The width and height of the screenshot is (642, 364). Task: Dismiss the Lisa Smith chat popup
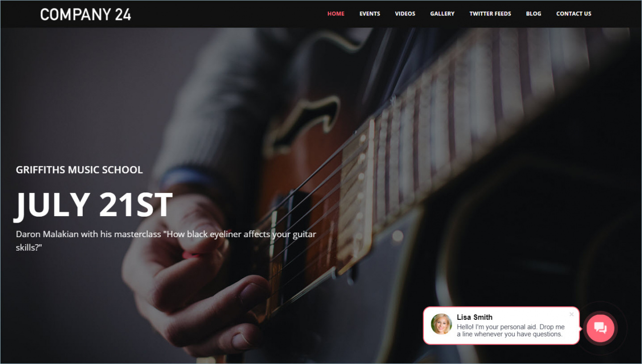[x=571, y=314]
